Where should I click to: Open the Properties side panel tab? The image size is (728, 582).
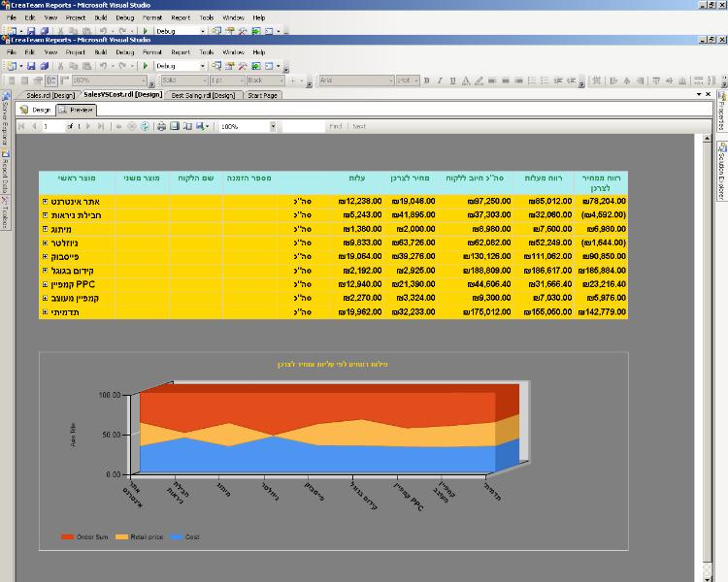pos(721,112)
